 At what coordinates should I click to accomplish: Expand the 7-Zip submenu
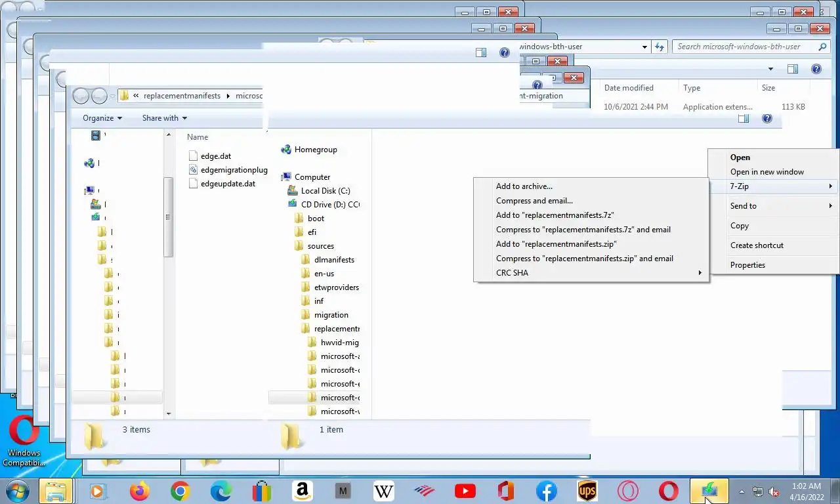(x=773, y=186)
